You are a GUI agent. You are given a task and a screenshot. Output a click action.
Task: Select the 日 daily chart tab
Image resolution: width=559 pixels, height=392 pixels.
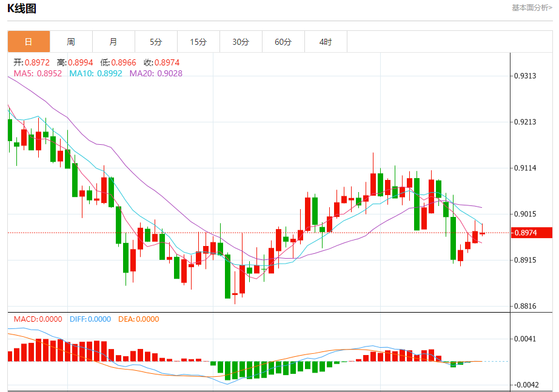click(x=29, y=42)
